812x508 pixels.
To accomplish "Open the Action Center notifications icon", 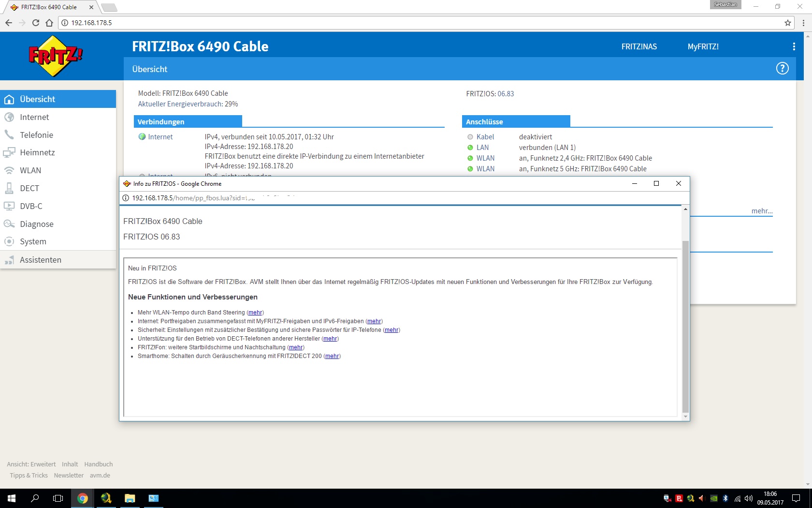I will (796, 498).
